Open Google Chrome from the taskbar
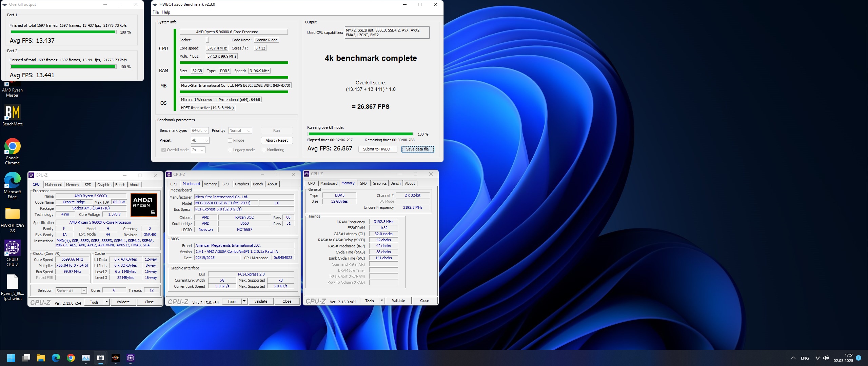The height and width of the screenshot is (366, 868). 71,358
